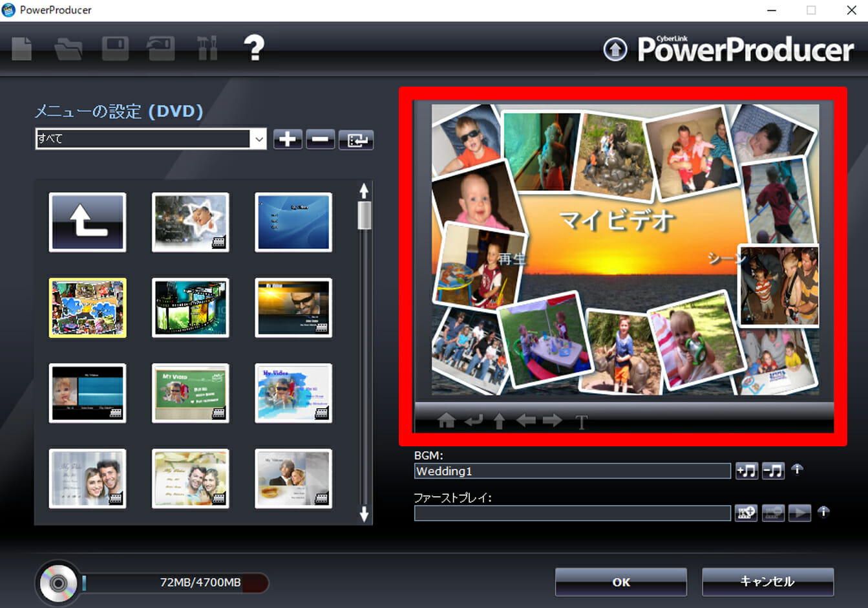Click the new project page icon
The width and height of the screenshot is (868, 608).
pos(22,49)
